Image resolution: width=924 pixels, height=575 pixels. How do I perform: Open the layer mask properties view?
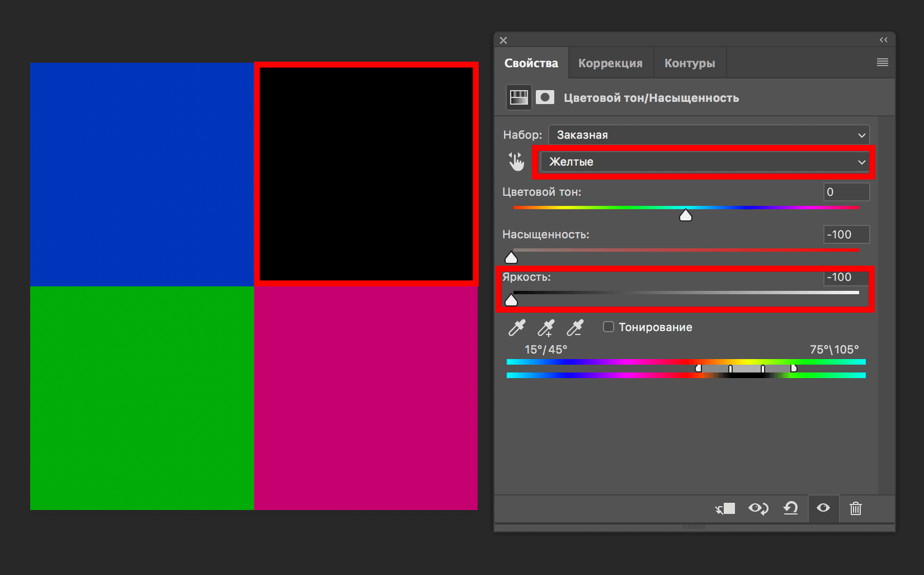544,97
